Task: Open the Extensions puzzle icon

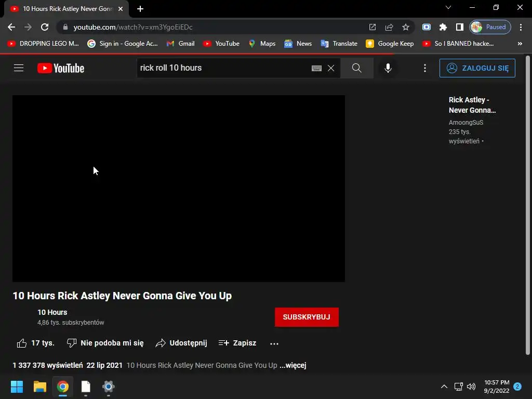Action: pos(443,27)
